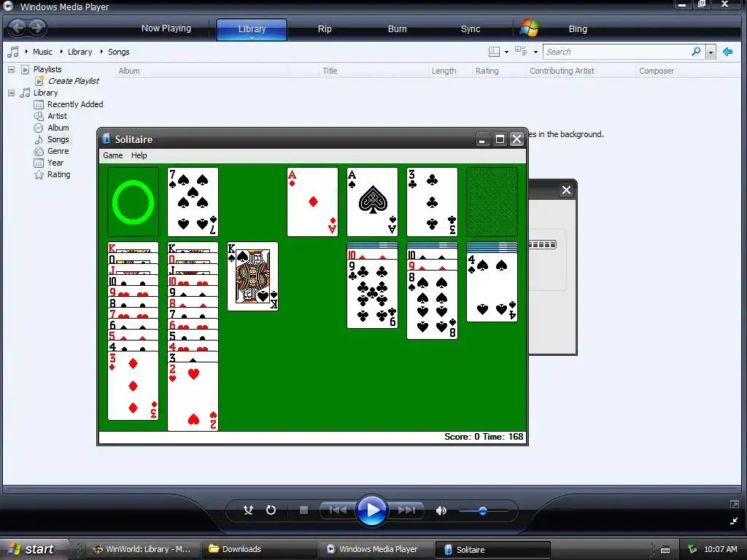Open the Rip tab

(325, 29)
